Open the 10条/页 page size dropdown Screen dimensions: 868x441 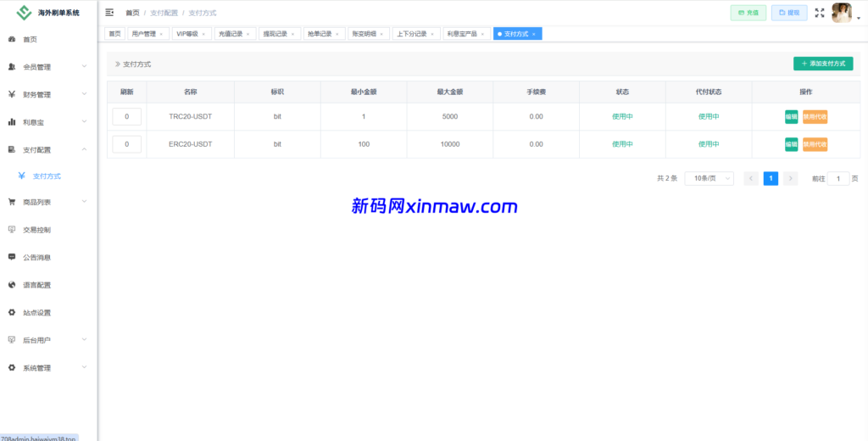(709, 178)
